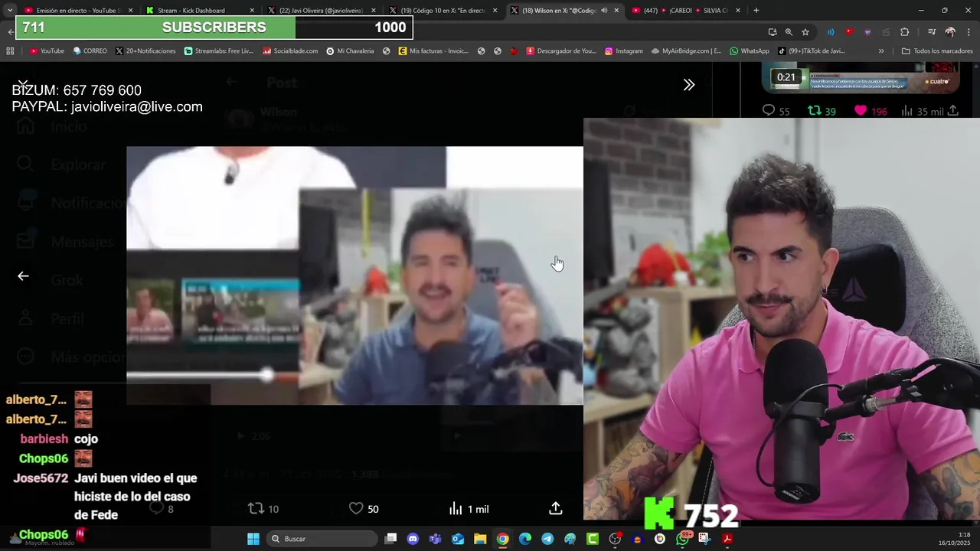Open the Descargador de YouTube bookmark

(561, 51)
